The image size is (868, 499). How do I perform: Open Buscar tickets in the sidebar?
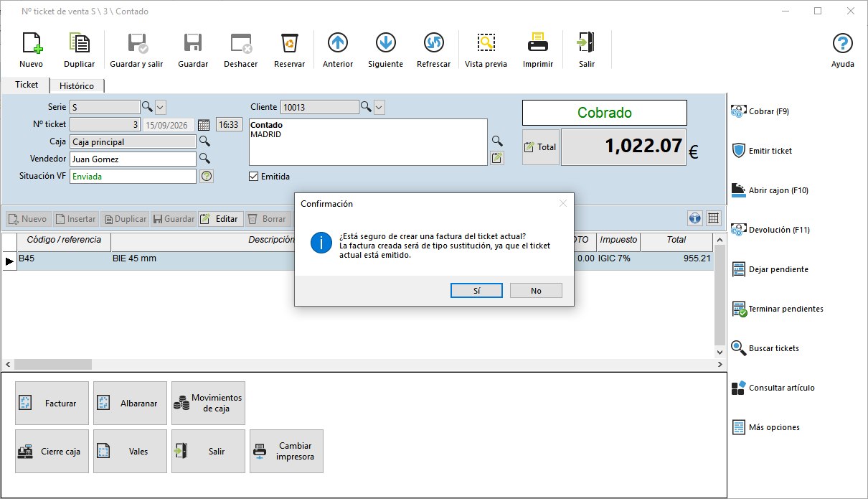765,348
